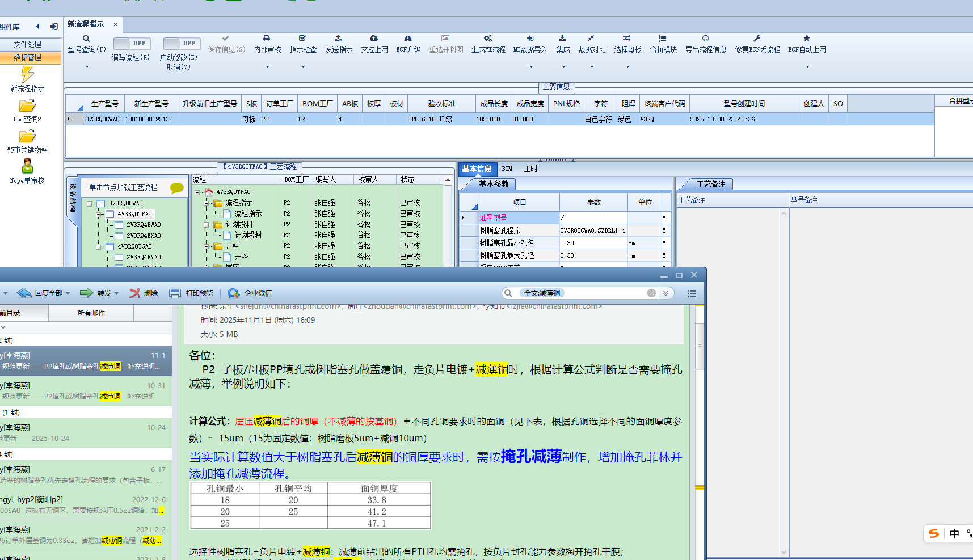The width and height of the screenshot is (973, 560).
Task: Open the 10-31 email from 李海燕
Action: (85, 391)
